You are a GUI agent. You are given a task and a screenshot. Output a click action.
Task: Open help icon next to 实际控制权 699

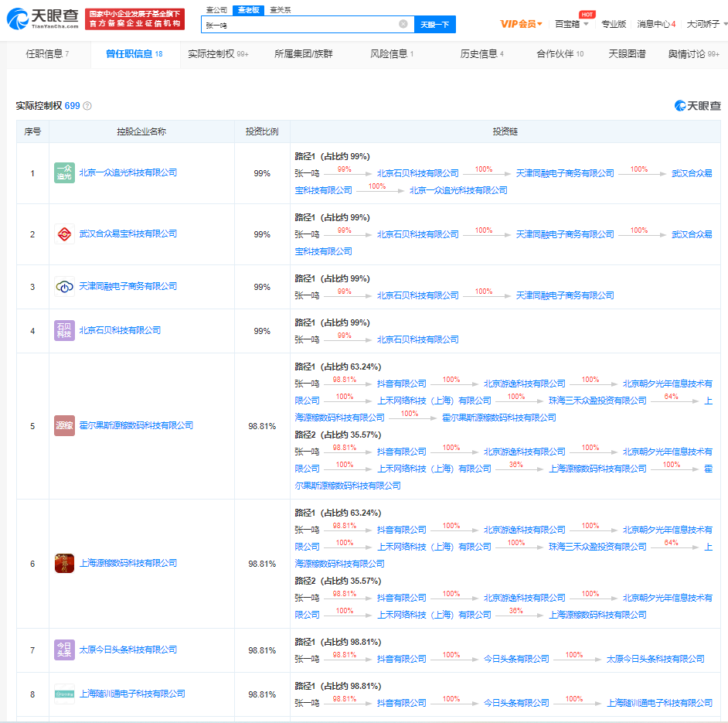pos(87,106)
